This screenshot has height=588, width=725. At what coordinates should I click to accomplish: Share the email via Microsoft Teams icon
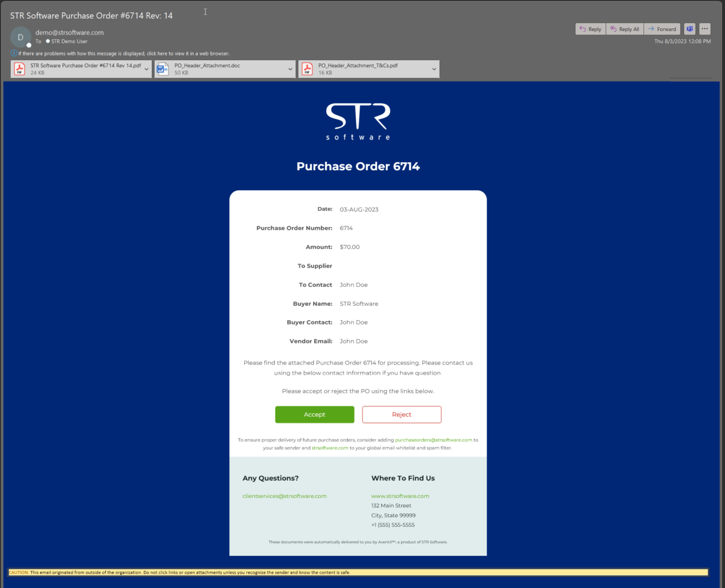tap(689, 29)
